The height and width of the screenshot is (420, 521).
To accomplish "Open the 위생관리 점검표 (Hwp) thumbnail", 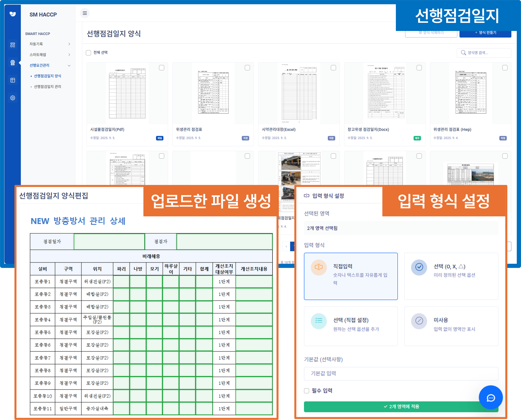I will tap(471, 93).
